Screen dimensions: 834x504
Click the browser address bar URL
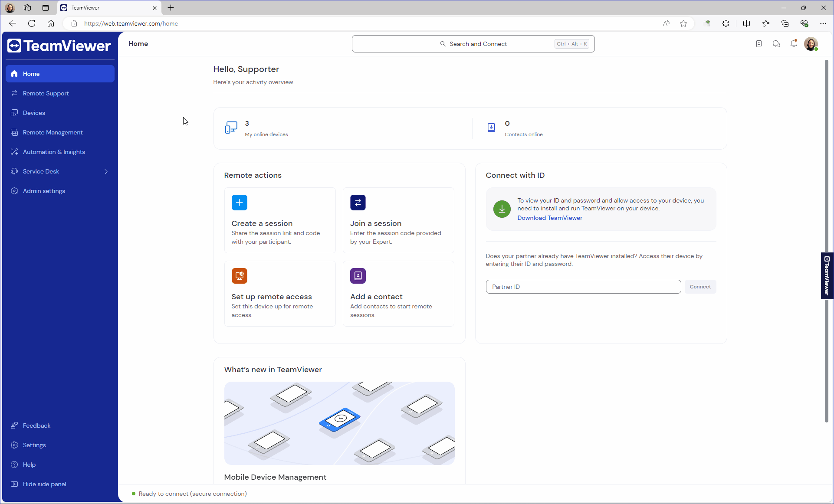click(131, 23)
